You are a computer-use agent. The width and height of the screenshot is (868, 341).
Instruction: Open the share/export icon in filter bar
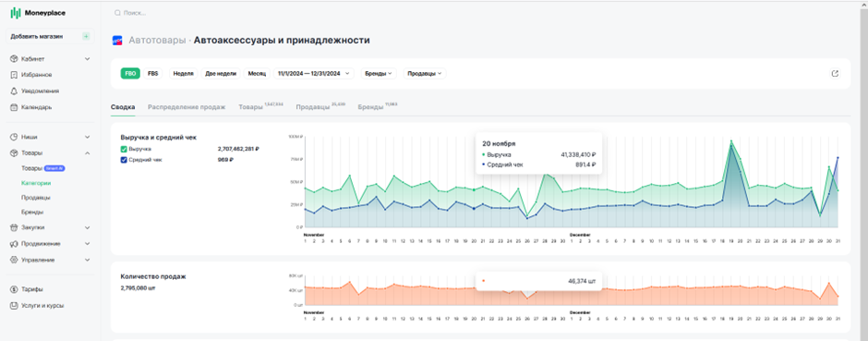pyautogui.click(x=836, y=73)
